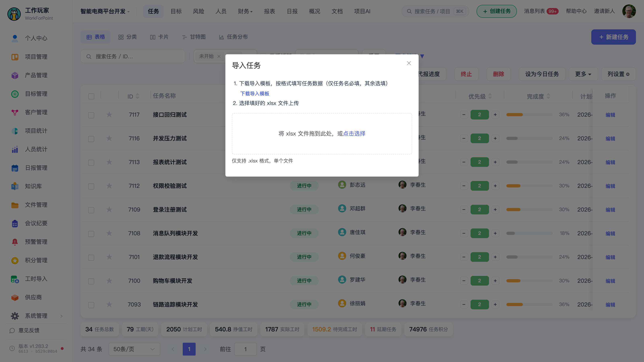Tick the select-all checkbox in table header
Viewport: 644px width, 362px height.
(x=91, y=97)
